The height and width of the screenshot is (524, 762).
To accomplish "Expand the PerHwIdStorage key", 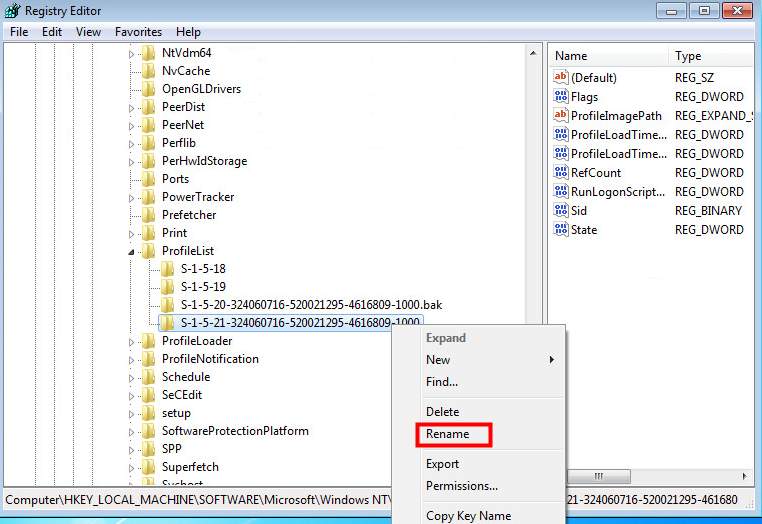I will pos(131,162).
